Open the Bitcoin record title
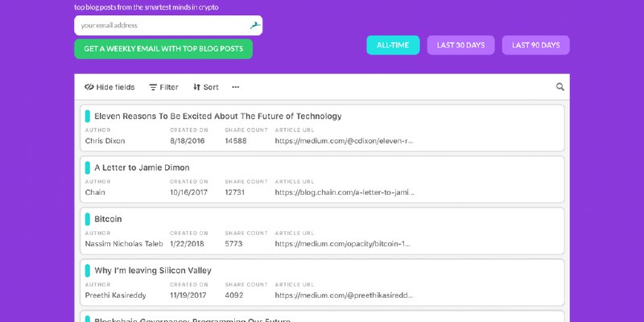Screen dimensions: 644x322 (108, 219)
